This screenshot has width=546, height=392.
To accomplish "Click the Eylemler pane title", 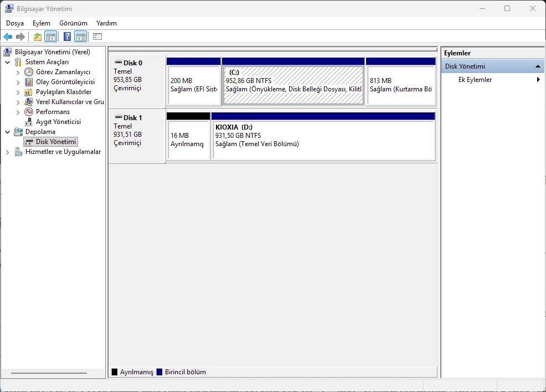I will (457, 53).
